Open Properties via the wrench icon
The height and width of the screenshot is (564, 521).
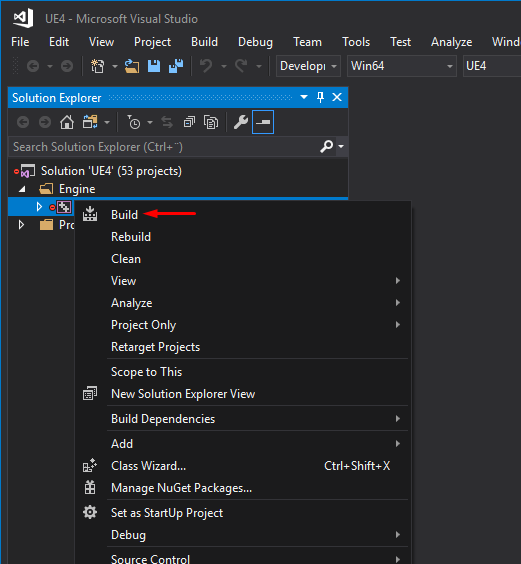click(x=241, y=122)
